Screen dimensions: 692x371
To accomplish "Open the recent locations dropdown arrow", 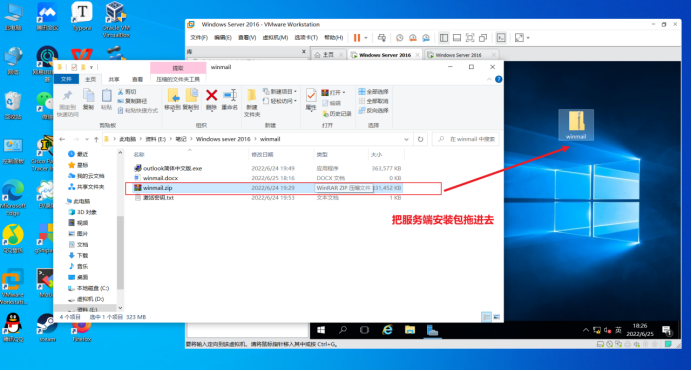I will coord(87,139).
